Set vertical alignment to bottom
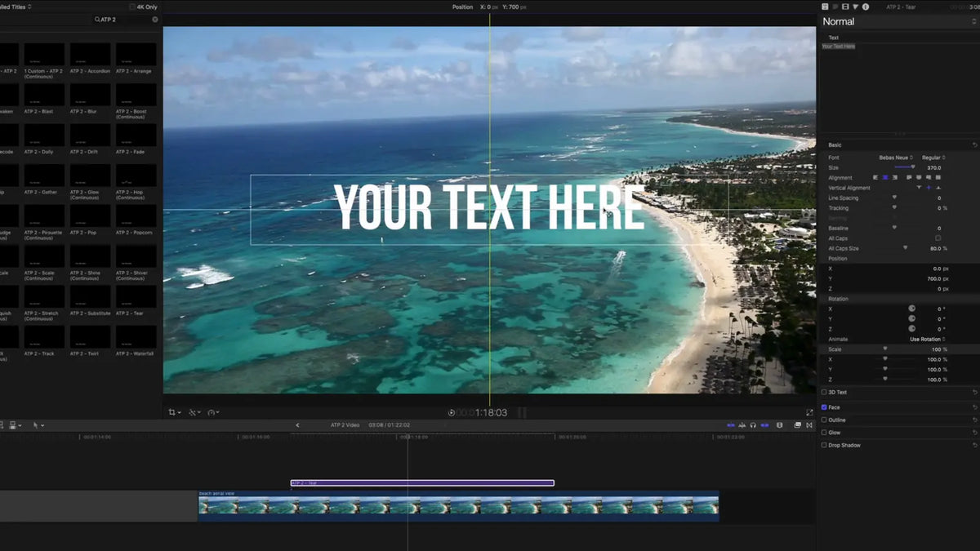This screenshot has height=551, width=980. [x=938, y=188]
